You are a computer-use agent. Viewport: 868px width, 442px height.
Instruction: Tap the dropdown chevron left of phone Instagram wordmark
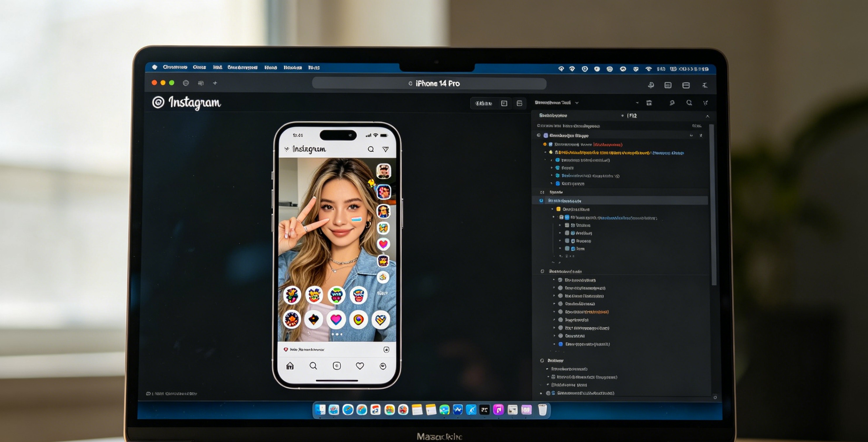287,149
